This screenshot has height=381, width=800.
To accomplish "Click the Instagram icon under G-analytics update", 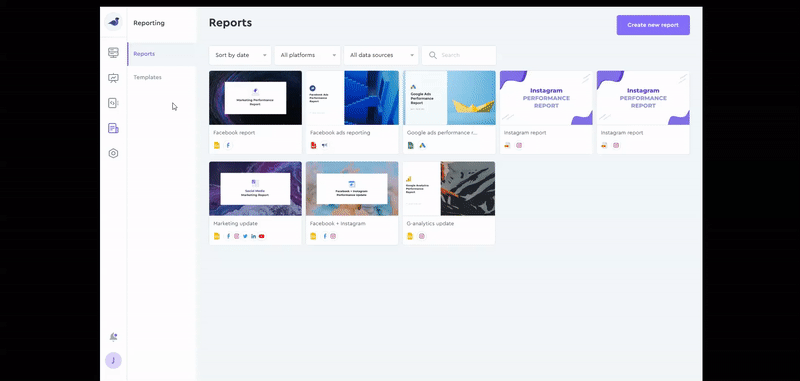I will pos(422,236).
